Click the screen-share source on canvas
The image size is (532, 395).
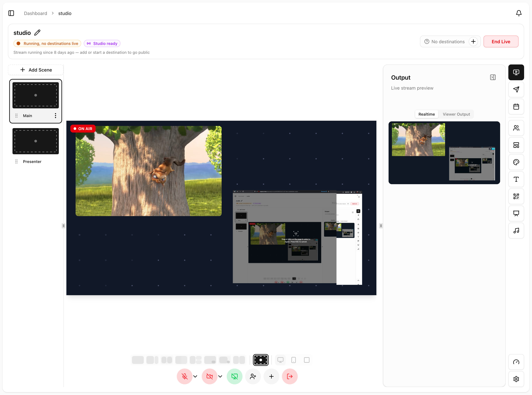tap(297, 237)
